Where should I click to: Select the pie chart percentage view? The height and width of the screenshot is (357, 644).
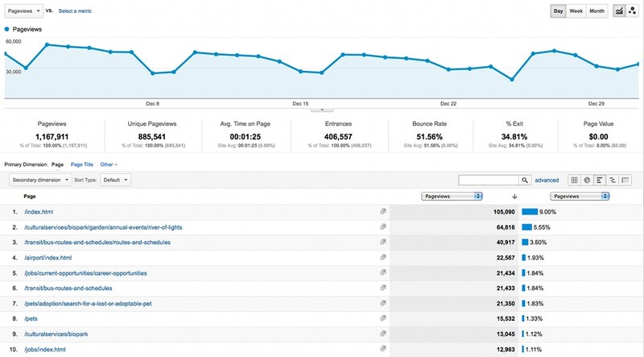click(x=588, y=181)
